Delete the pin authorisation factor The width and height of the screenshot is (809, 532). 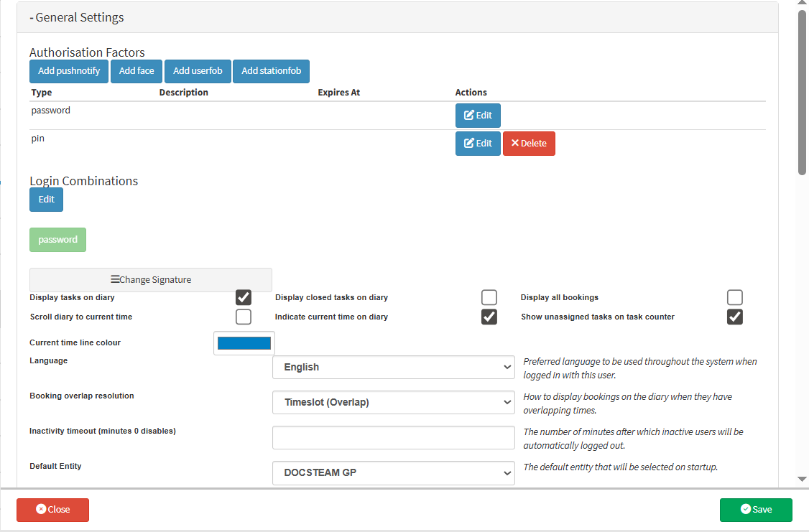coord(529,144)
